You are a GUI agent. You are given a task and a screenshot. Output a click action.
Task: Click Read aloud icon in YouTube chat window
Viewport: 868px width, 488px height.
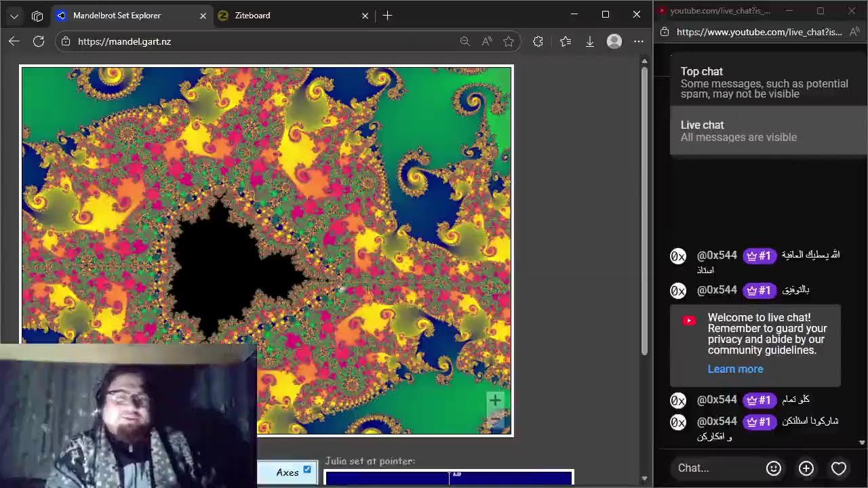(x=854, y=32)
